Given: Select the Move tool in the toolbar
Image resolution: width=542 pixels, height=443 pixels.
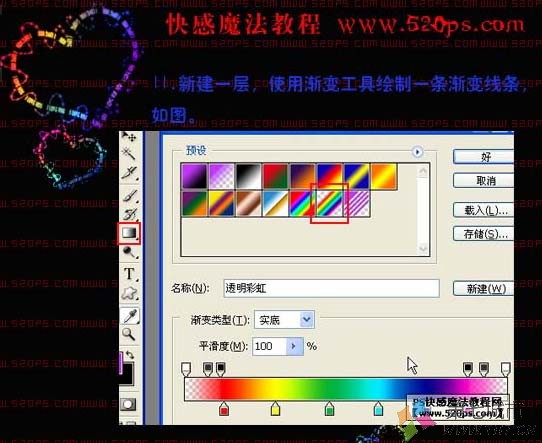Looking at the screenshot, I should tap(130, 137).
